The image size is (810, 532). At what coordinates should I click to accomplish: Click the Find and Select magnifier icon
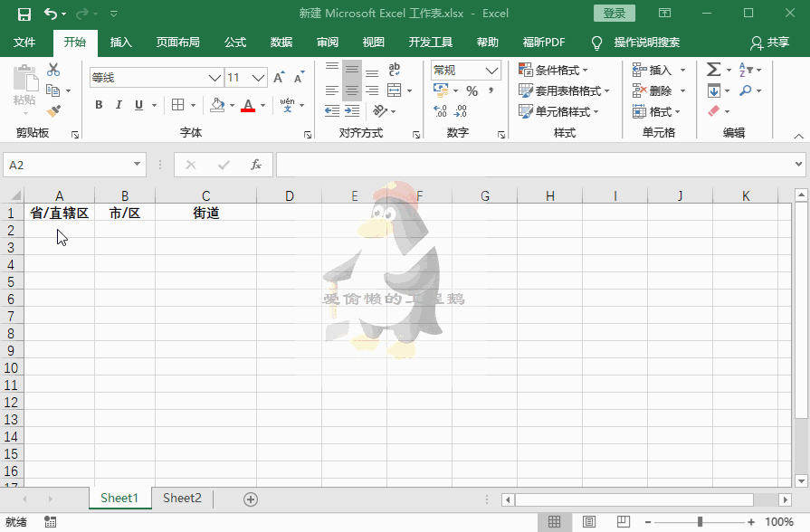point(746,90)
